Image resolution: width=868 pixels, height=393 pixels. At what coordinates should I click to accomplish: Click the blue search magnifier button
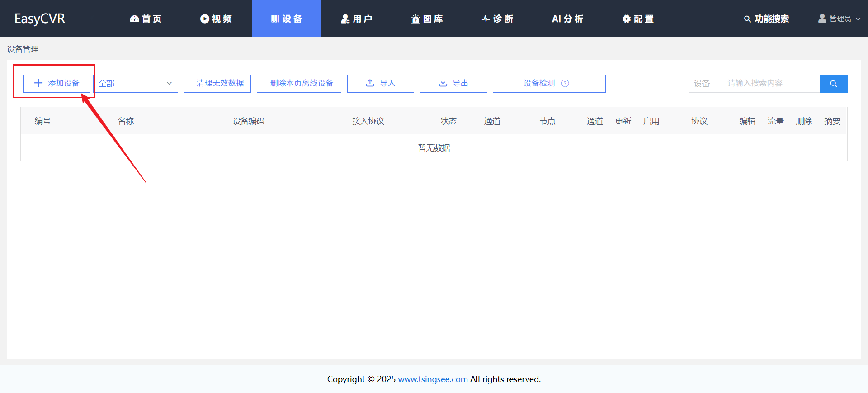[834, 83]
